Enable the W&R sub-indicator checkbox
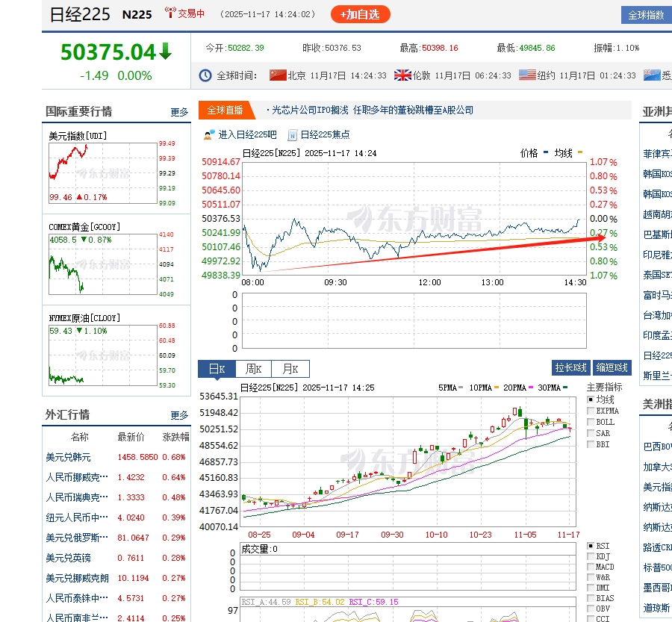The height and width of the screenshot is (622, 672). (x=591, y=577)
